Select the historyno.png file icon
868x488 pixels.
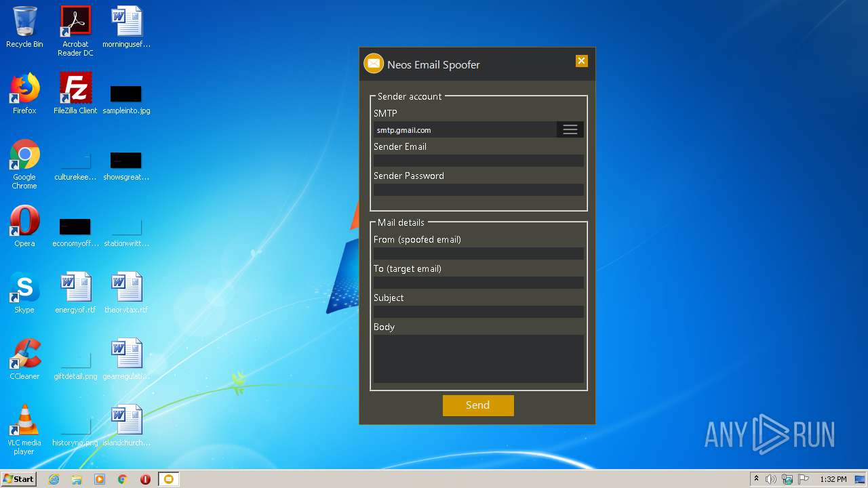(x=75, y=431)
